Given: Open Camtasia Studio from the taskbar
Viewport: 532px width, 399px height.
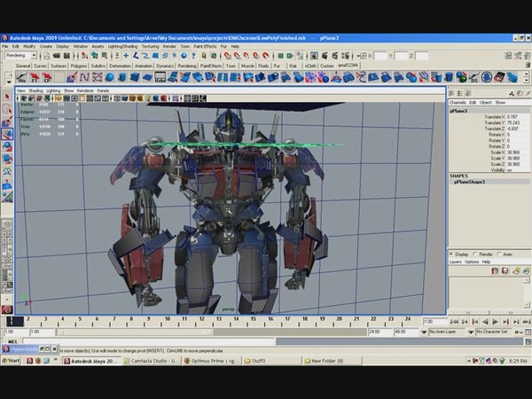Looking at the screenshot, I should (x=153, y=361).
